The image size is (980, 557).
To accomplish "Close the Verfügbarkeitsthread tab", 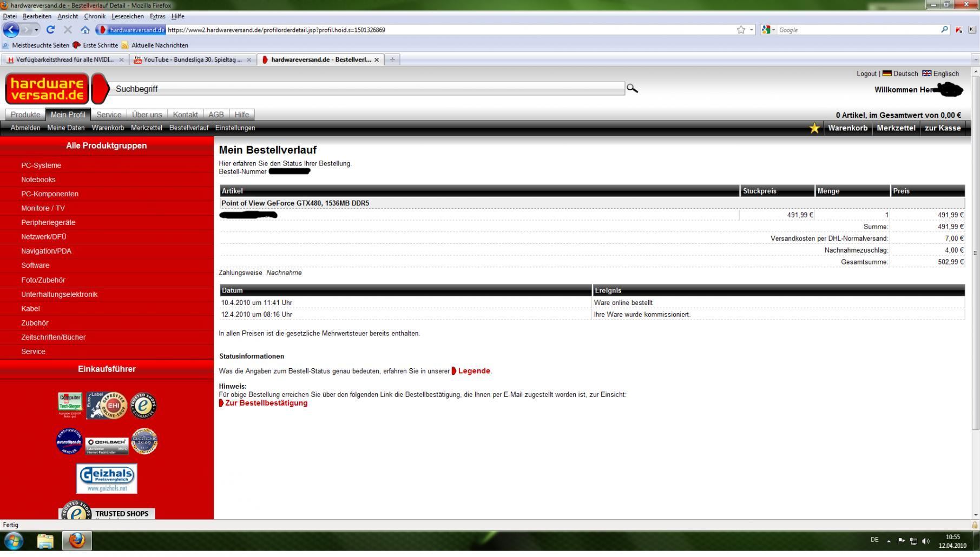I will coord(121,59).
